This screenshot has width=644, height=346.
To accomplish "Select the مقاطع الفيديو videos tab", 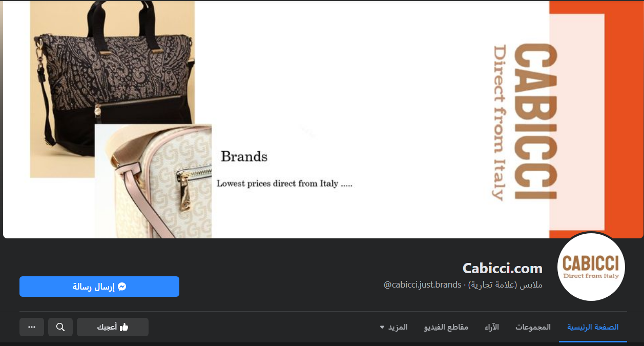I will pos(446,327).
